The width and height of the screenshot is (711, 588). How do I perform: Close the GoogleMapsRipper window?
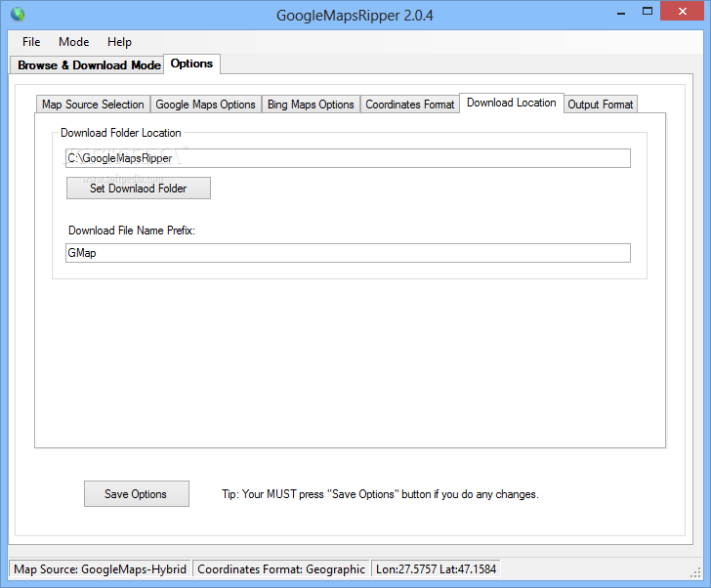683,12
